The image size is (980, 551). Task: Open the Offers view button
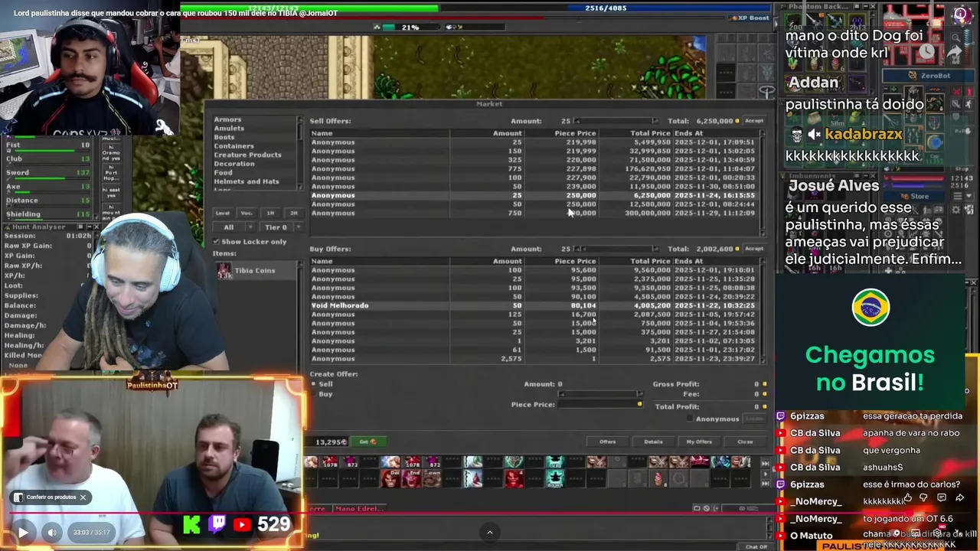(608, 442)
